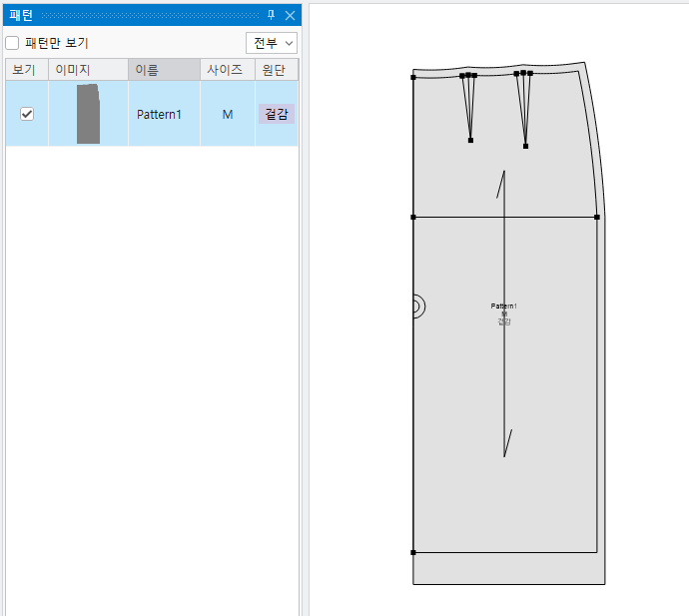Select the circular notch symbol on left edge
The height and width of the screenshot is (616, 689).
(x=418, y=307)
